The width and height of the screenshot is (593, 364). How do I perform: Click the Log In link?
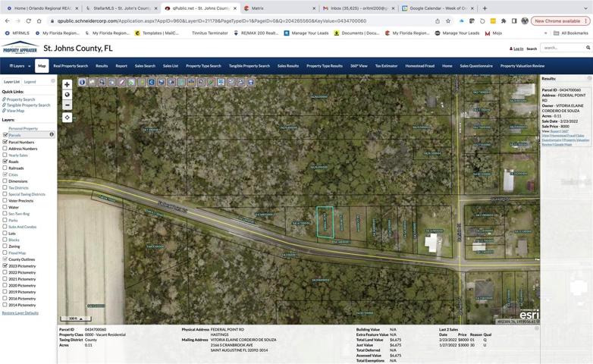coord(519,49)
